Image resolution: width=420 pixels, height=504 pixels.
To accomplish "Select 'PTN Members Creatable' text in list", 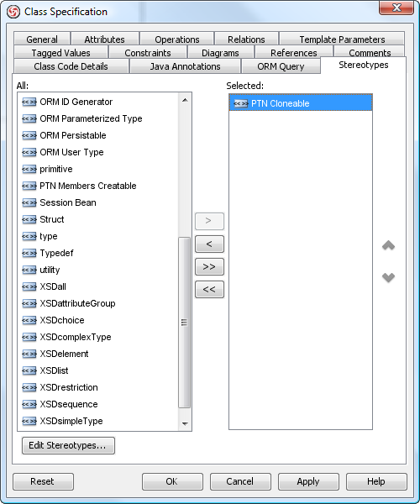I will 87,186.
